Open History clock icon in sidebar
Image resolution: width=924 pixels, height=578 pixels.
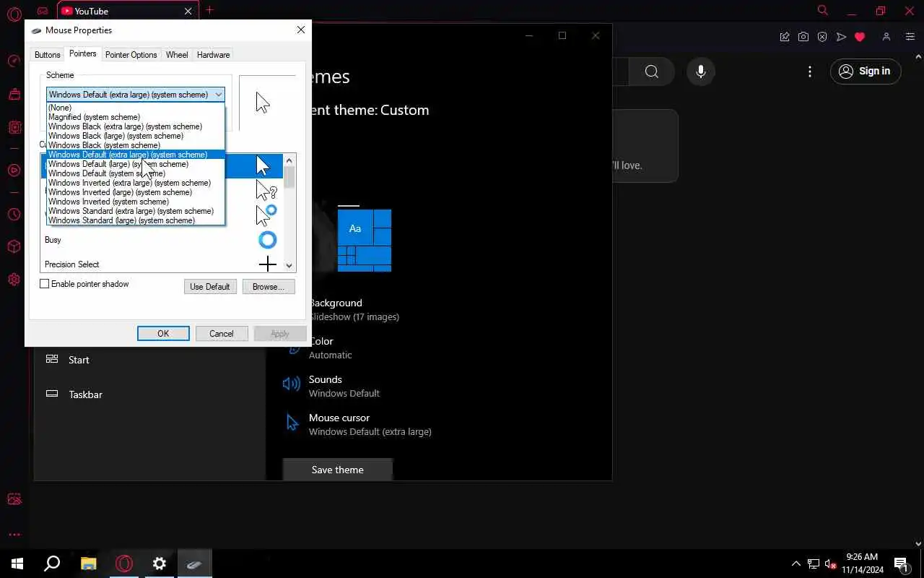point(14,215)
